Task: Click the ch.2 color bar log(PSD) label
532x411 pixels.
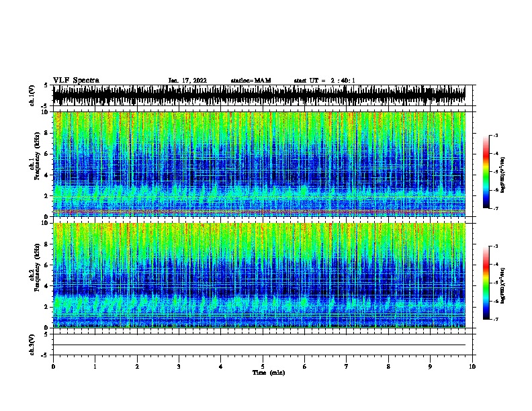Action: pyautogui.click(x=502, y=286)
